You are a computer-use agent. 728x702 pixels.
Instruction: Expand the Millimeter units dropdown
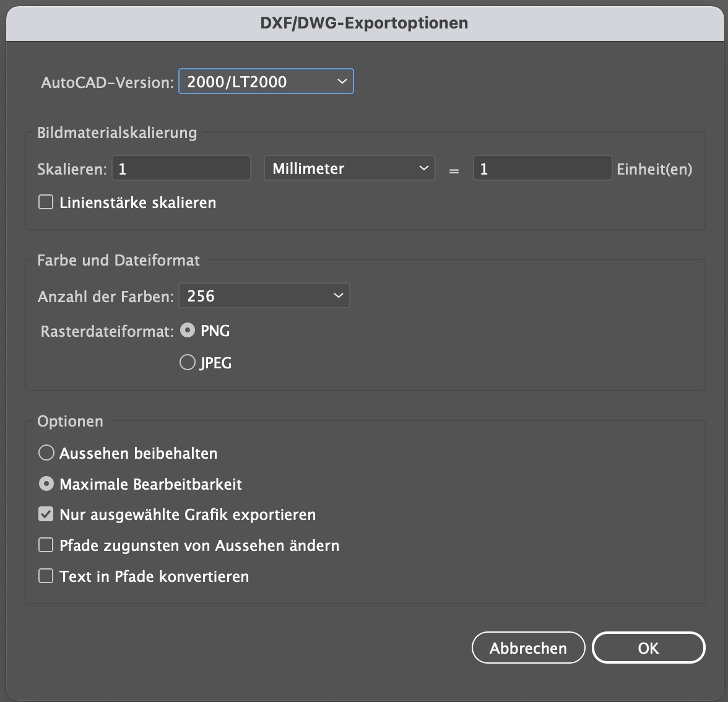pos(349,168)
